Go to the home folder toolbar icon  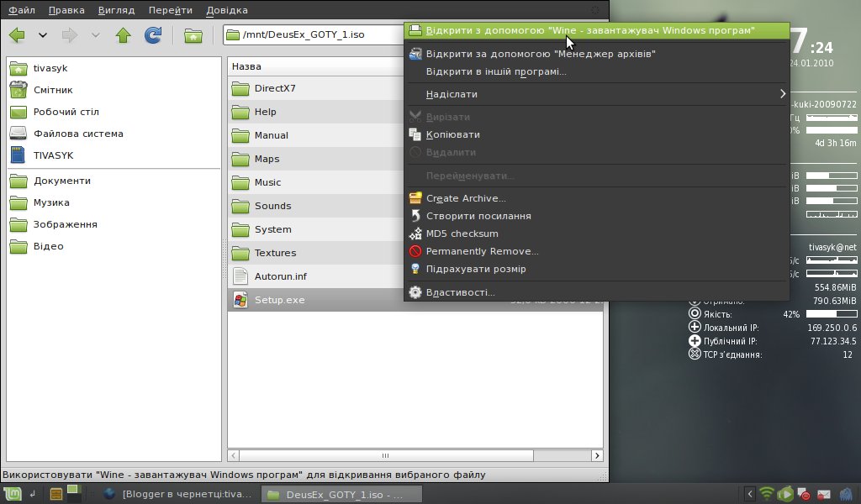(193, 35)
